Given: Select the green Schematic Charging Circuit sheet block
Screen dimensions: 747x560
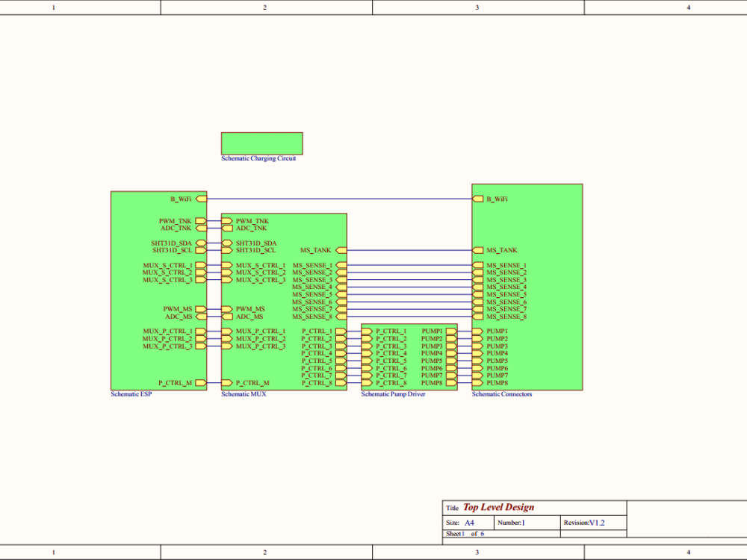Looking at the screenshot, I should tap(262, 143).
